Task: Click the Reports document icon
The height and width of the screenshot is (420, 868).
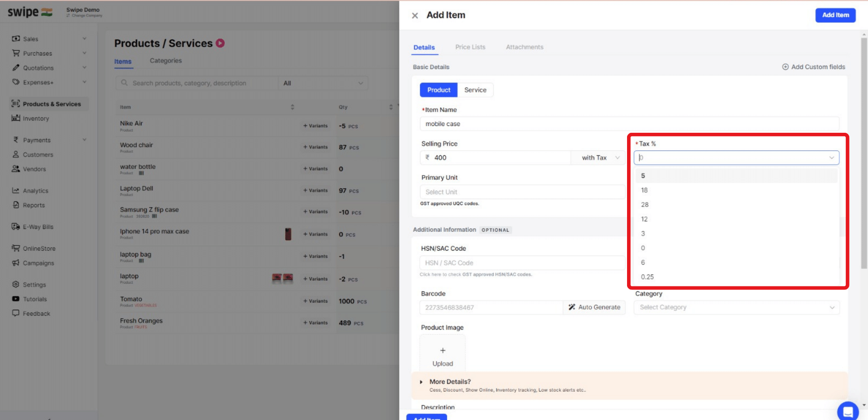Action: [16, 205]
